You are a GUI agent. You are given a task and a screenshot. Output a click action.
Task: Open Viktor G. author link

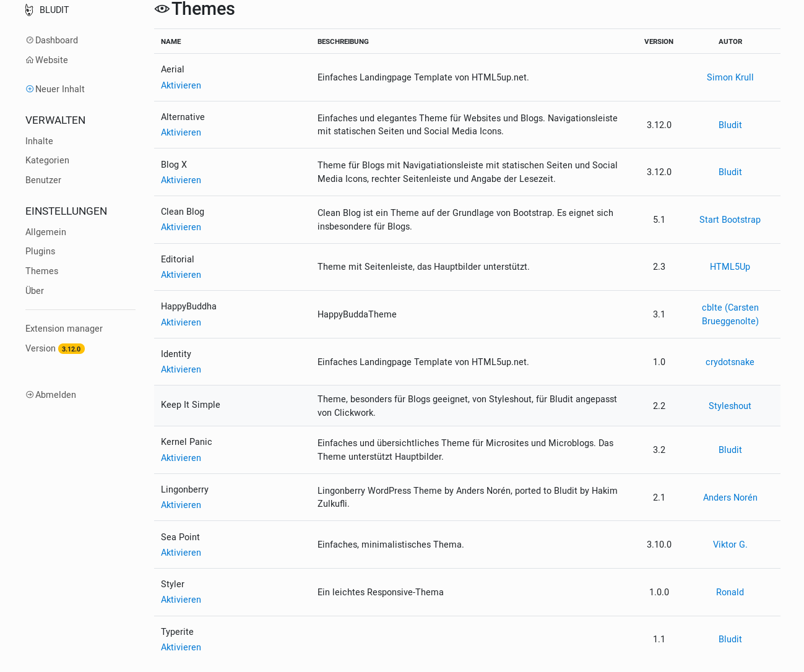730,545
